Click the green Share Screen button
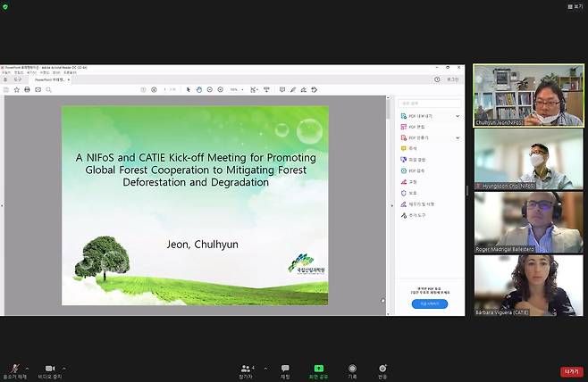The width and height of the screenshot is (588, 382). pyautogui.click(x=318, y=371)
